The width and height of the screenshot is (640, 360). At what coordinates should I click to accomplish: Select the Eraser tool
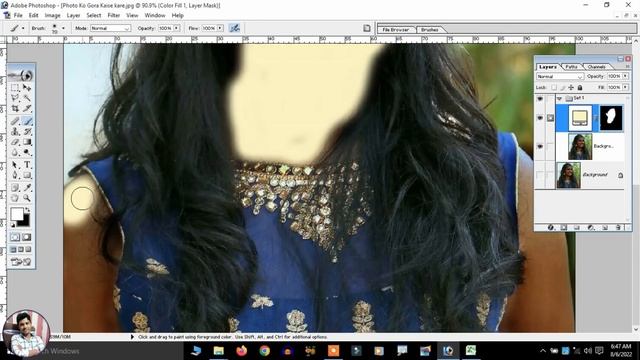(x=15, y=142)
